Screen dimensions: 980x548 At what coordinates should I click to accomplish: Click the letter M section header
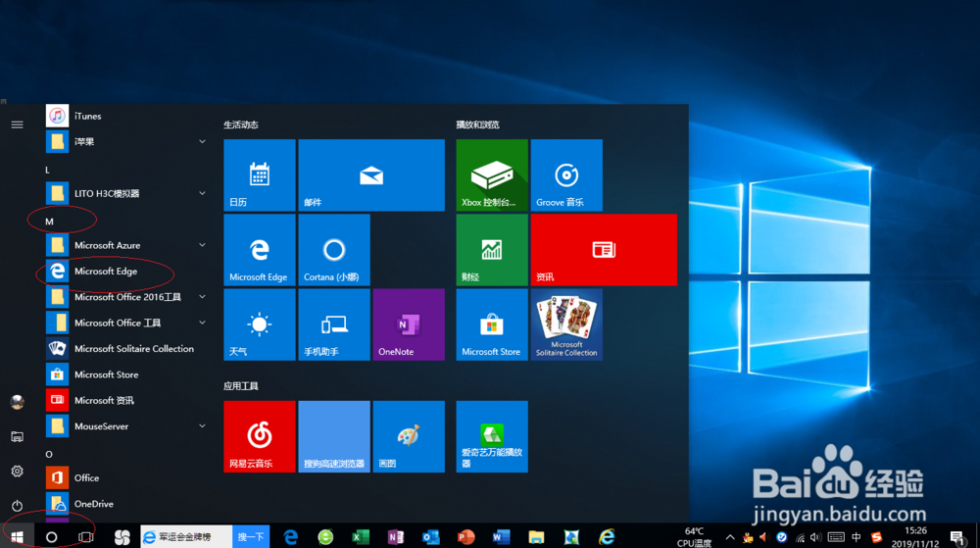(x=49, y=222)
